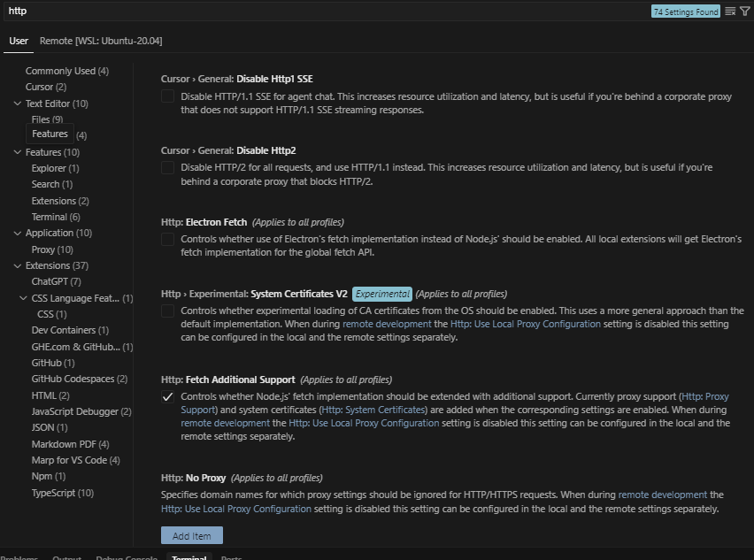Click Add Item button under No Proxy

point(192,535)
